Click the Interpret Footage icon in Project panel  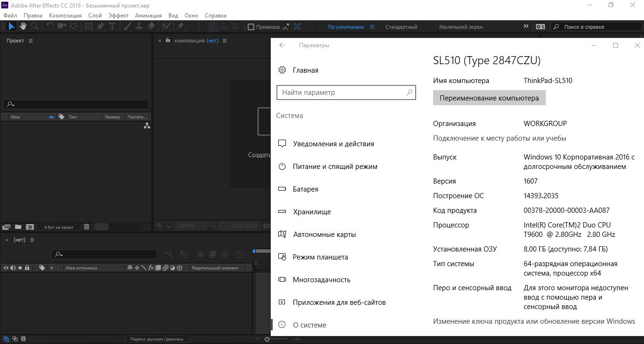(x=7, y=227)
